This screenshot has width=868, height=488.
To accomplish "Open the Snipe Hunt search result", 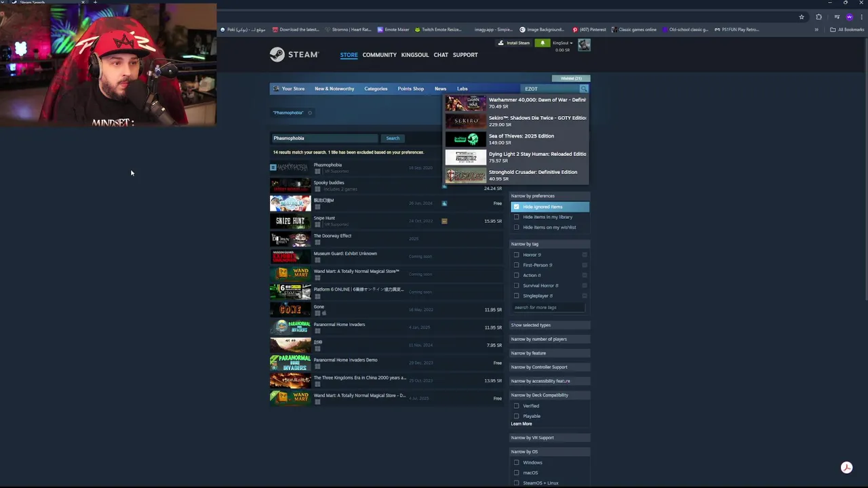I will point(387,221).
